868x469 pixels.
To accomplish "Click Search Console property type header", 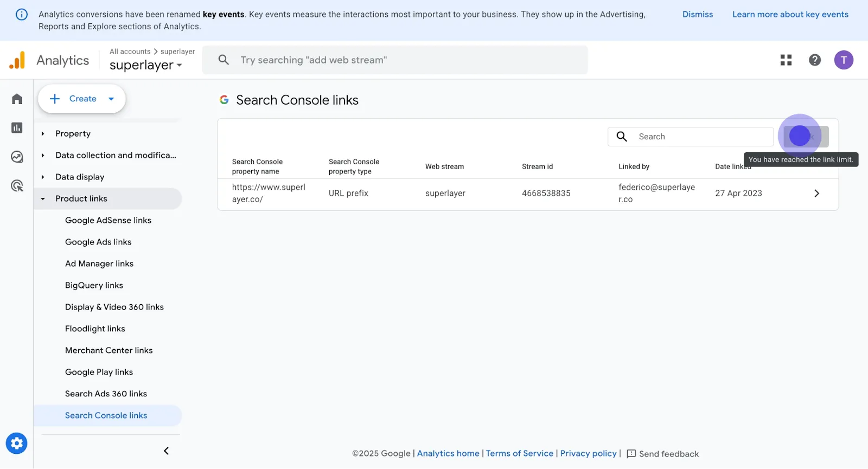I will (354, 166).
